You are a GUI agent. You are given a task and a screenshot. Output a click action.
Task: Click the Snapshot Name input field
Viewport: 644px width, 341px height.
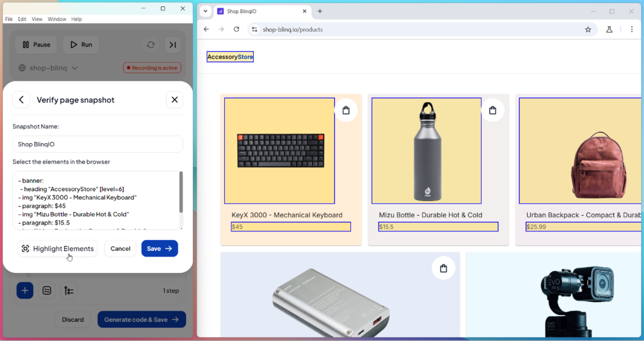[98, 144]
